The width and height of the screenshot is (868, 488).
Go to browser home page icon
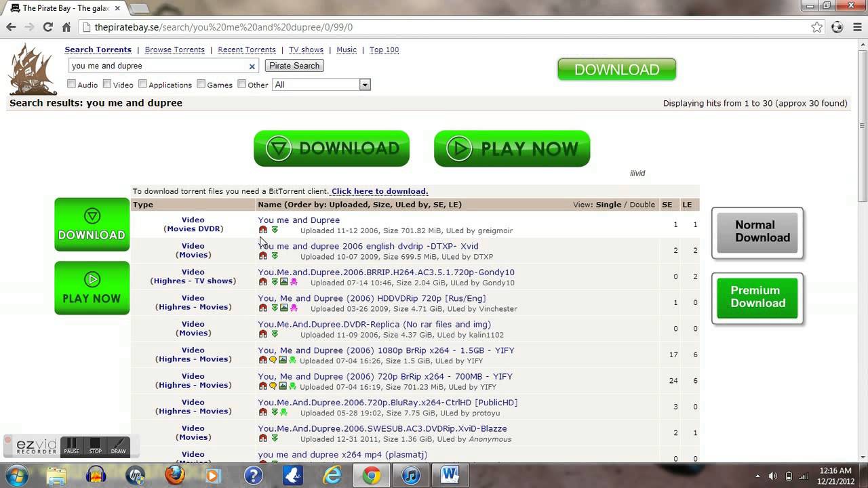pyautogui.click(x=66, y=27)
